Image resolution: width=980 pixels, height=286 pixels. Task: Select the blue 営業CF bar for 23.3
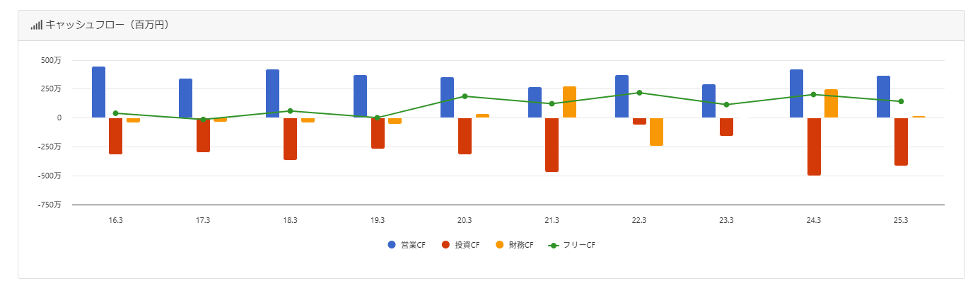pyautogui.click(x=708, y=101)
